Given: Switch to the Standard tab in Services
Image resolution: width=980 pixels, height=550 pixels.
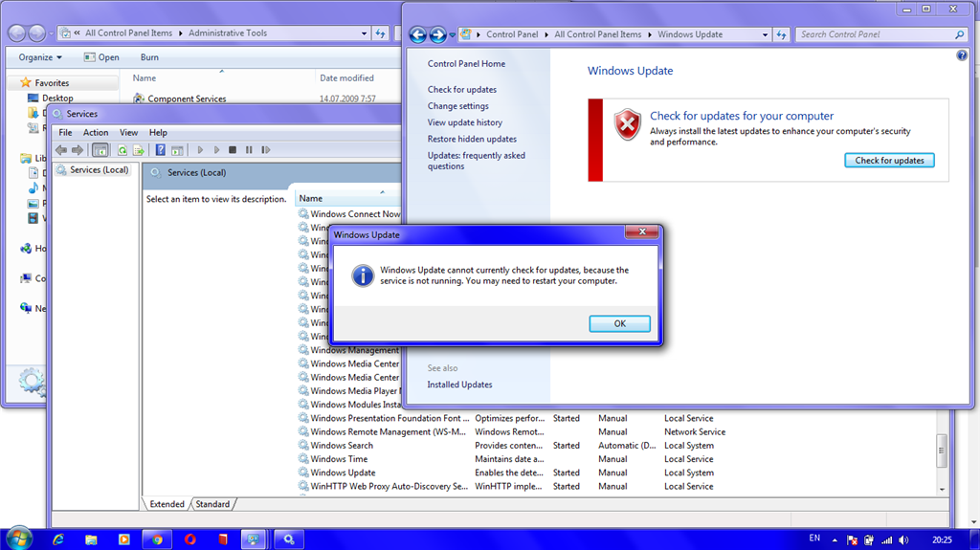Looking at the screenshot, I should point(212,504).
